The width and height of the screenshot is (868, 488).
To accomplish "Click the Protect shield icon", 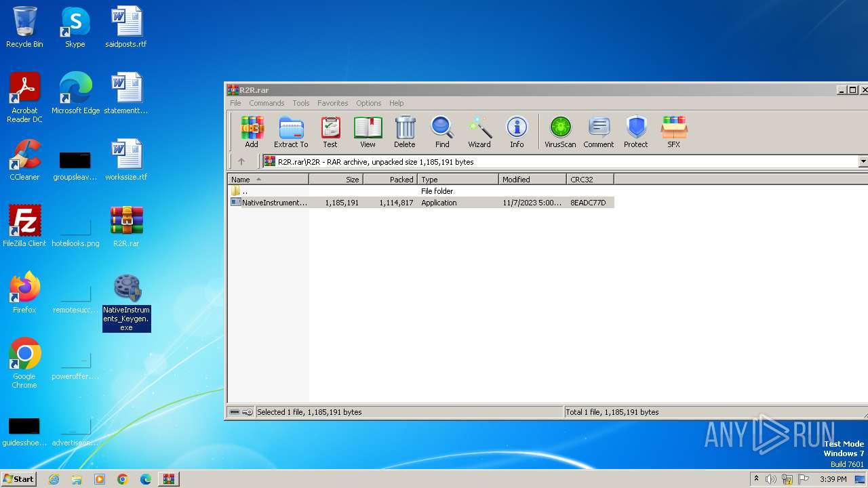I will pos(636,131).
